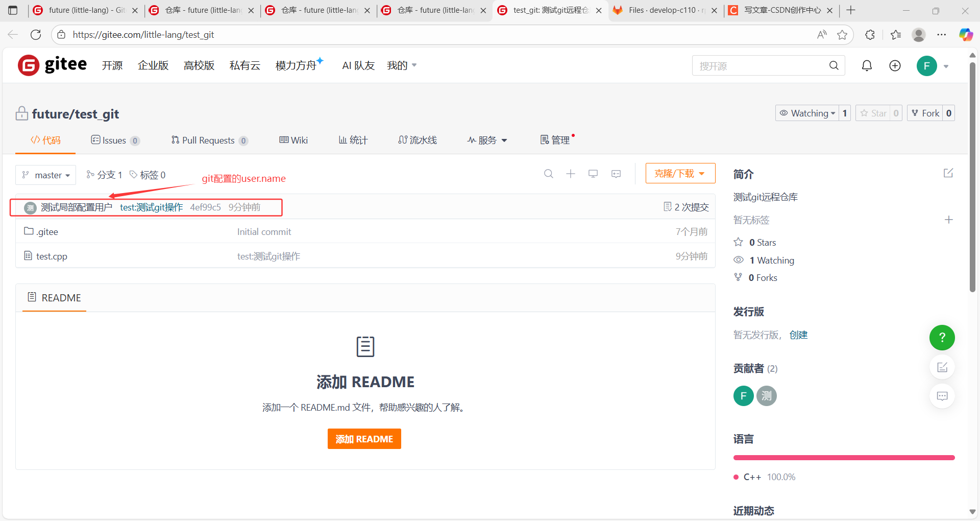The image size is (980, 521).
Task: Toggle Watching on this repository
Action: tap(807, 113)
